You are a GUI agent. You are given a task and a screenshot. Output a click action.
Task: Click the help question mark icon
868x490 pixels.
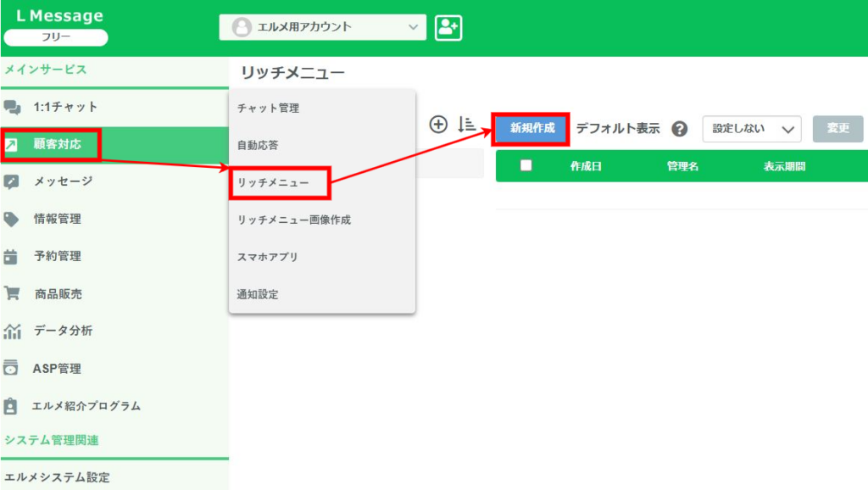679,129
